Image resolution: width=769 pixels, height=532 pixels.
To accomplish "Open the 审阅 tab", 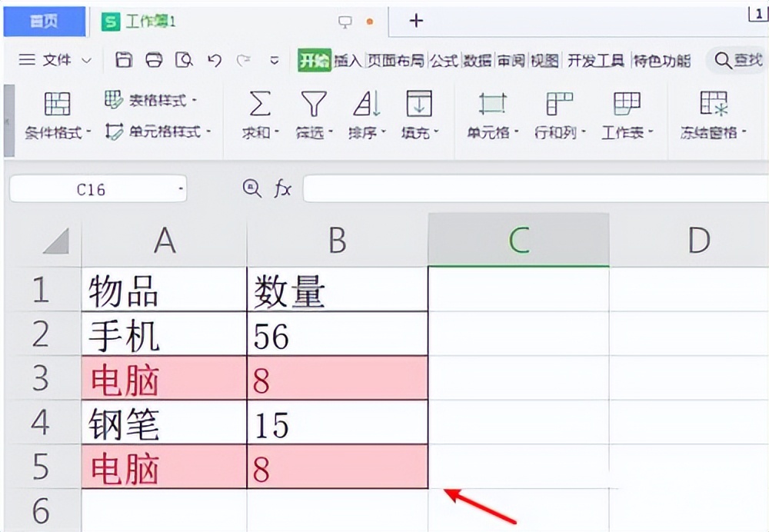I will click(511, 61).
